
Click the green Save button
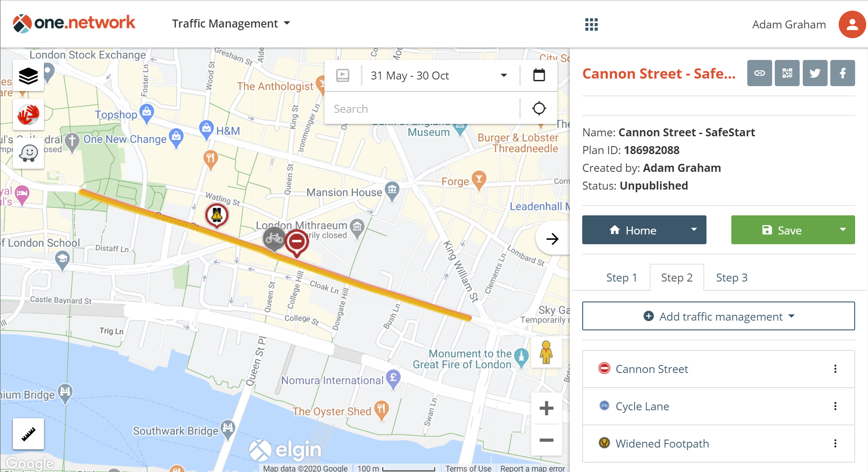[781, 230]
